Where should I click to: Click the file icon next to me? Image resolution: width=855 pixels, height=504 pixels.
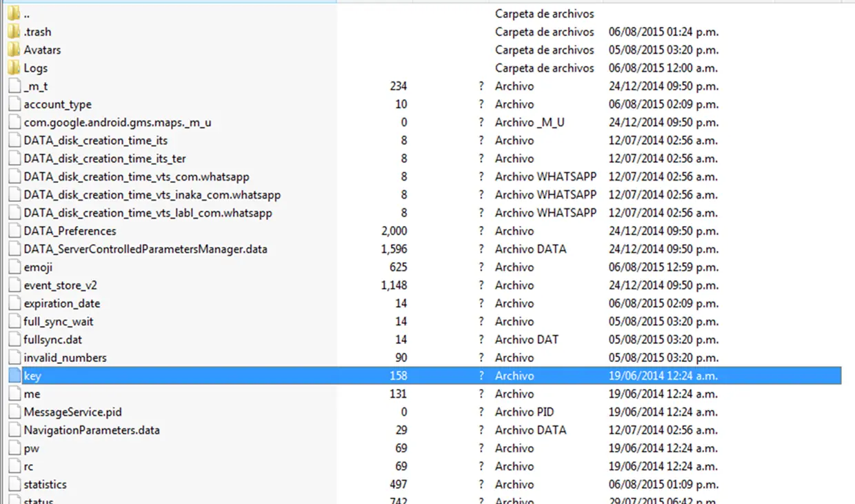[x=14, y=394]
